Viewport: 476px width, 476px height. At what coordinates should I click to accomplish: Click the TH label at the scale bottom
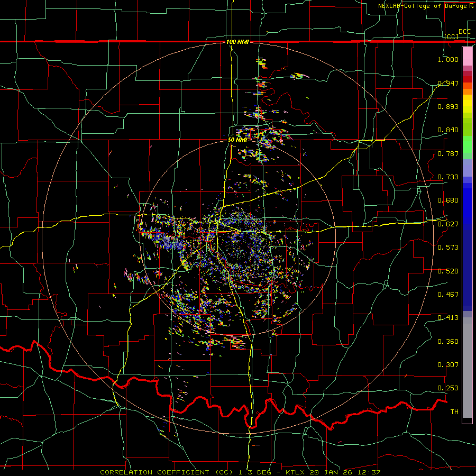[454, 412]
